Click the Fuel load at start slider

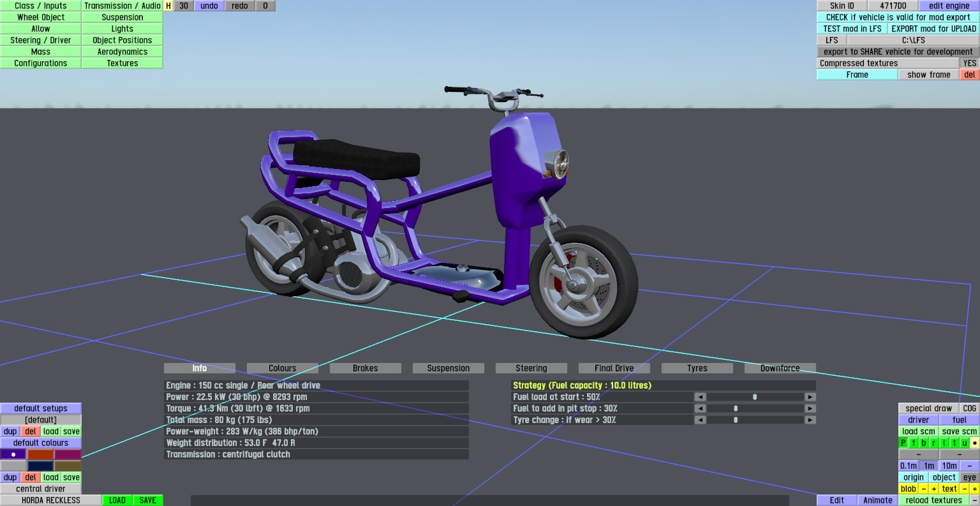coord(755,397)
